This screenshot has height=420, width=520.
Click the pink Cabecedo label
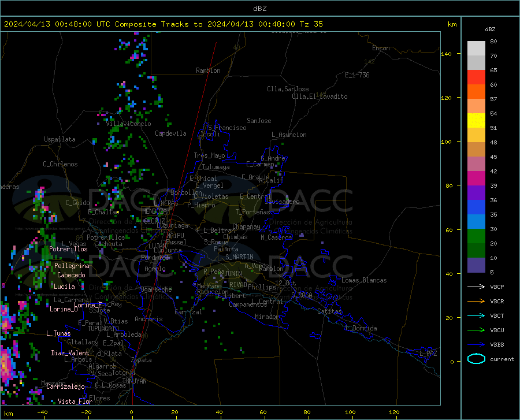pyautogui.click(x=71, y=275)
